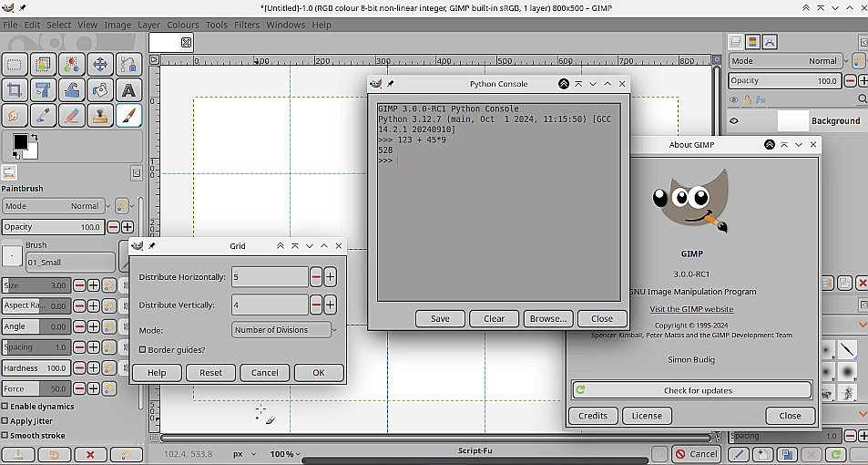Open the Colours menu

tap(183, 25)
